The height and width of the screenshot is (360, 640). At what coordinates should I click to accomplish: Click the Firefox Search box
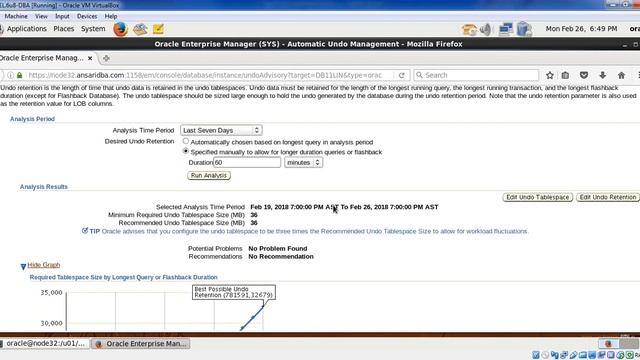point(476,75)
